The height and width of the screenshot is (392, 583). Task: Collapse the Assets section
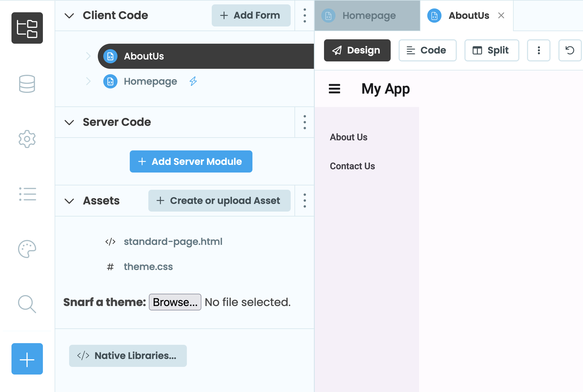pos(69,201)
